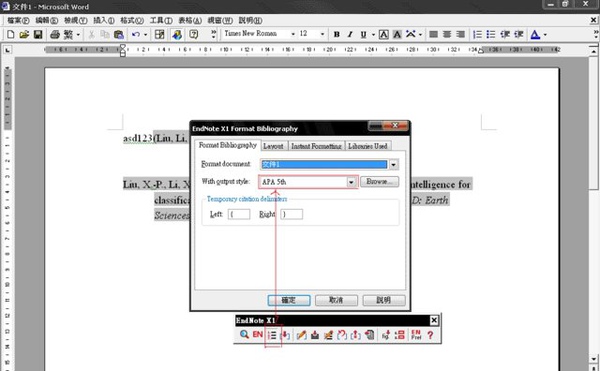Screen dimensions: 600x371
Task: Click the Paste clipboard icon
Action: tap(119, 34)
